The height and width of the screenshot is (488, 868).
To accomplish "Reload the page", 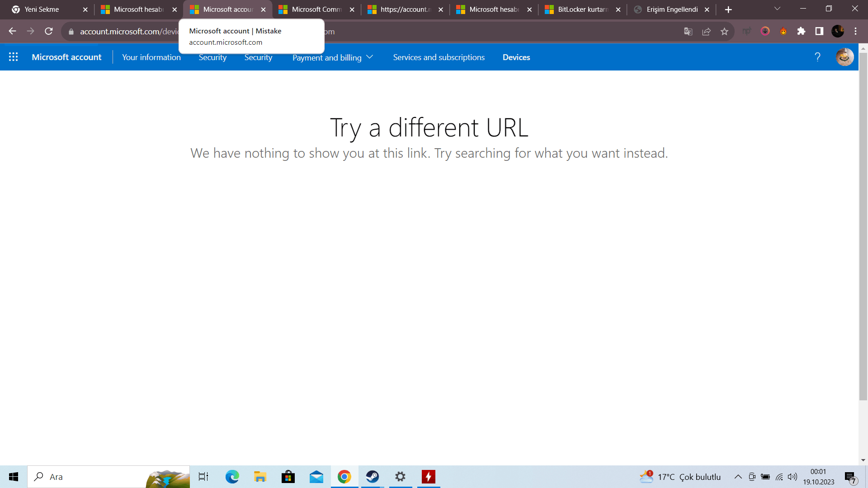I will click(x=49, y=31).
